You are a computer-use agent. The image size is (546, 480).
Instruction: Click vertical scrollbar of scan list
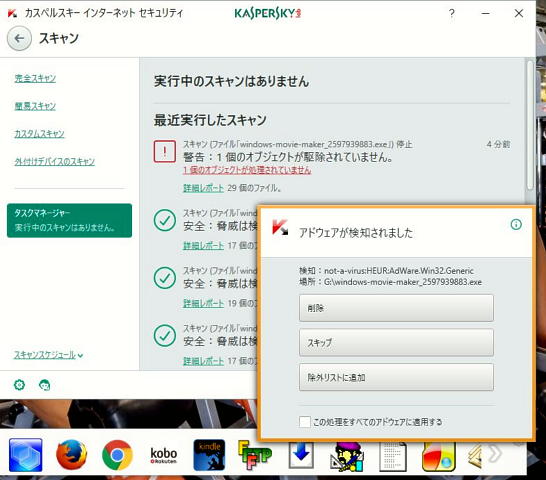pyautogui.click(x=530, y=125)
